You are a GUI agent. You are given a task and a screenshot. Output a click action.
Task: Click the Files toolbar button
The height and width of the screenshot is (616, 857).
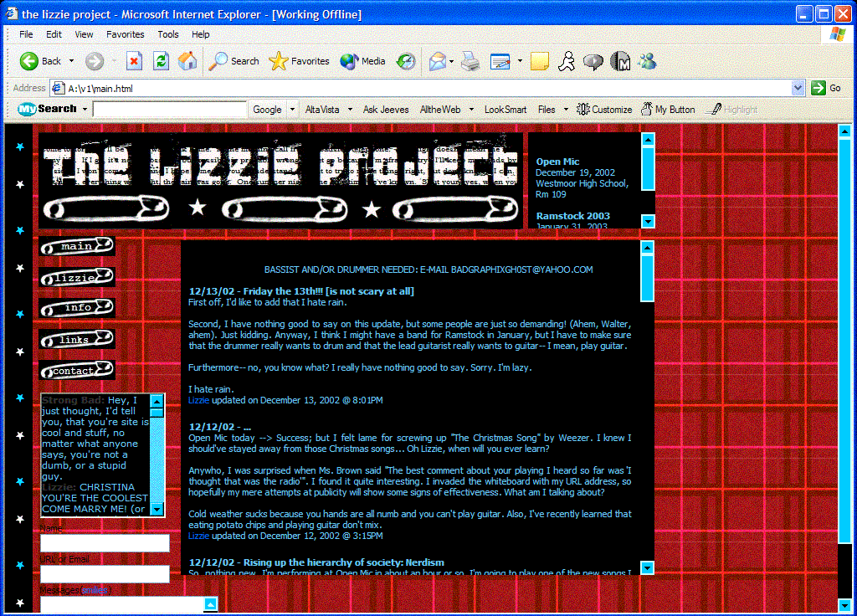[x=547, y=110]
